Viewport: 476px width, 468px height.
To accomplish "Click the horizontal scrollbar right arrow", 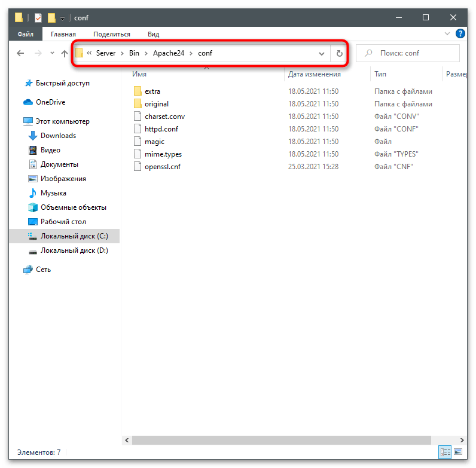I will click(x=462, y=440).
